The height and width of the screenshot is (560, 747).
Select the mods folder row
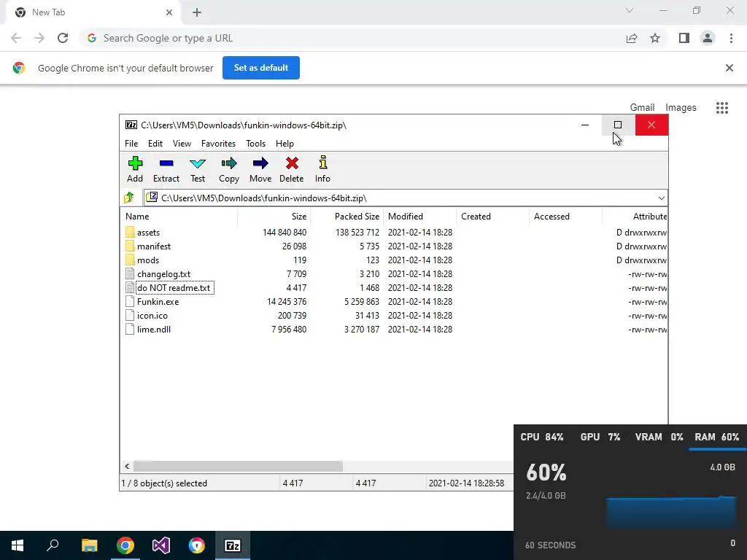394,260
